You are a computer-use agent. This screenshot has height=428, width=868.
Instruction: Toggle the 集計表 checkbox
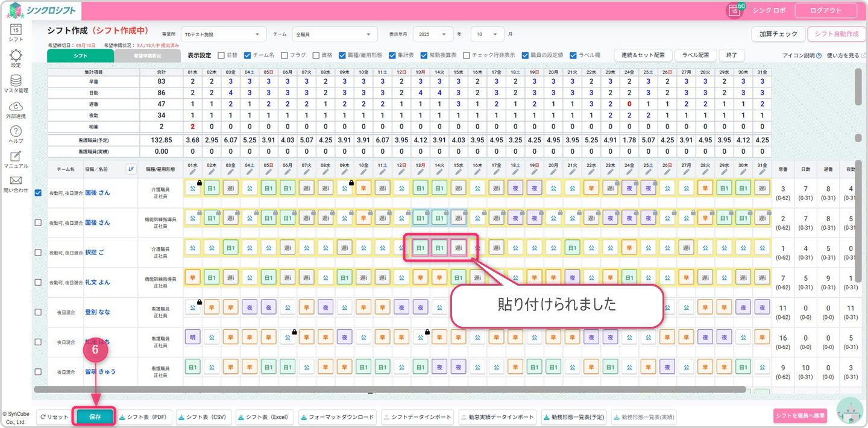coord(392,55)
